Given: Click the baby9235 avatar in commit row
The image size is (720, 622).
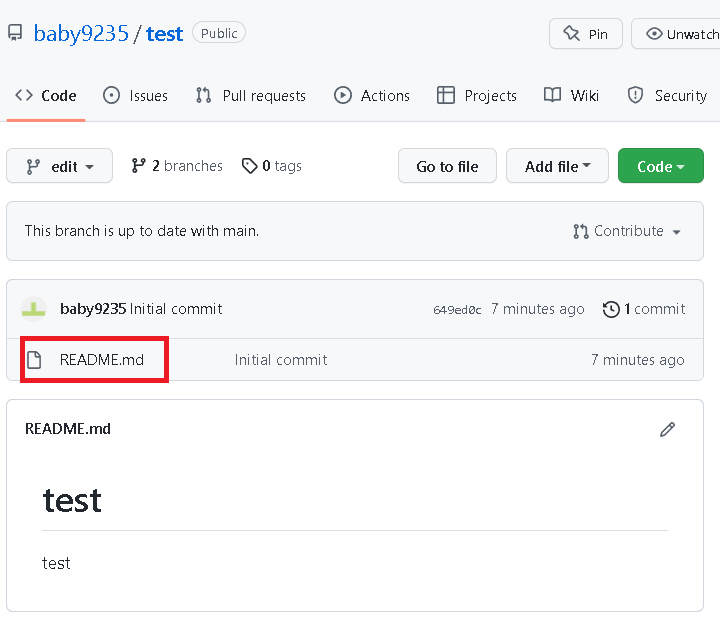Looking at the screenshot, I should click(33, 309).
